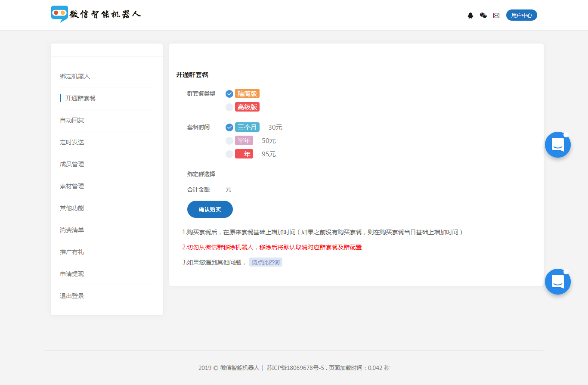Open 开通群套餐 sidebar item

pyautogui.click(x=80, y=98)
